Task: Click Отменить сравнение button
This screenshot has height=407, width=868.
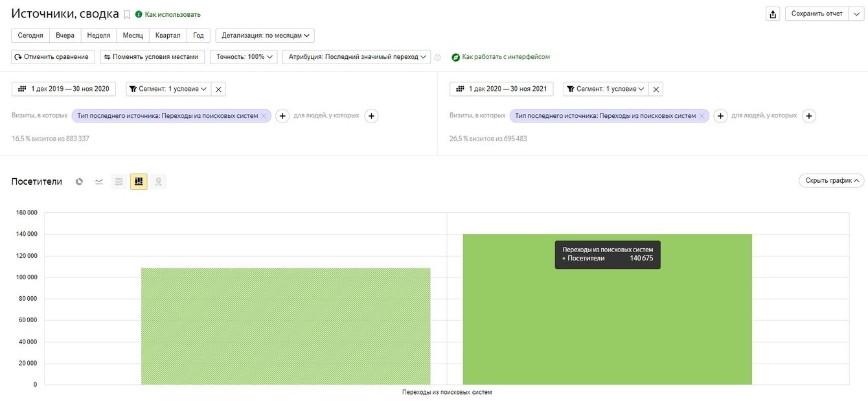Action: click(x=53, y=57)
